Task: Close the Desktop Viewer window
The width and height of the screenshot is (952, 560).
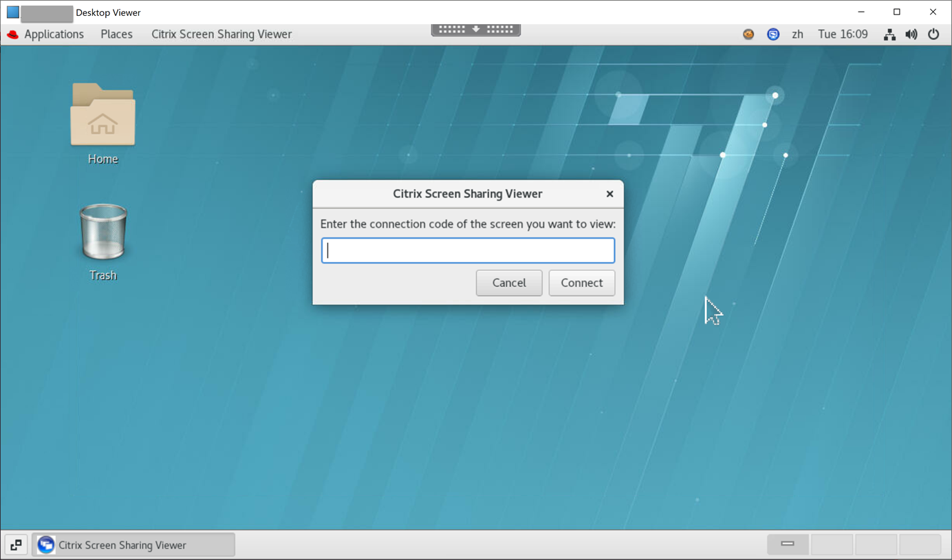Action: [x=933, y=12]
